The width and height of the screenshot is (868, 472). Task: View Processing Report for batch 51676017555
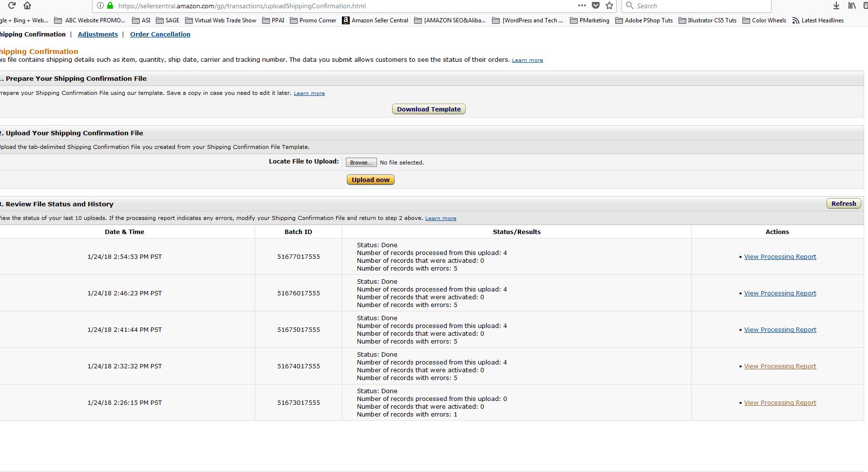tap(780, 293)
